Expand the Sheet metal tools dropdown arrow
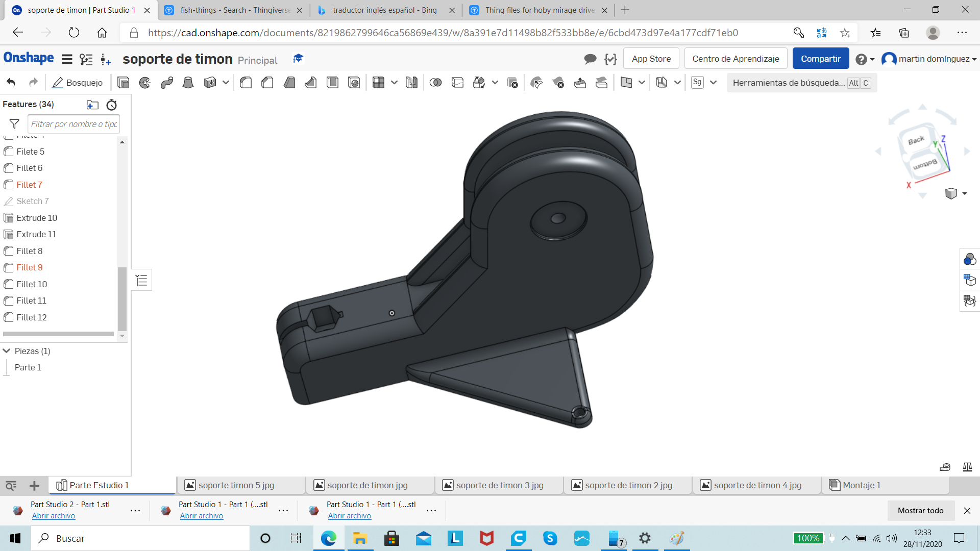This screenshot has height=551, width=980. [x=677, y=82]
